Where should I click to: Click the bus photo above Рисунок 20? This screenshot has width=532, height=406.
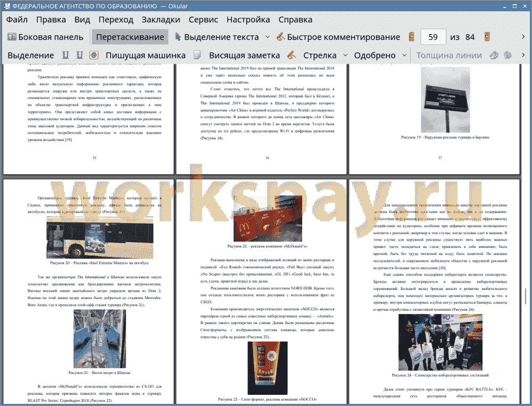point(100,237)
